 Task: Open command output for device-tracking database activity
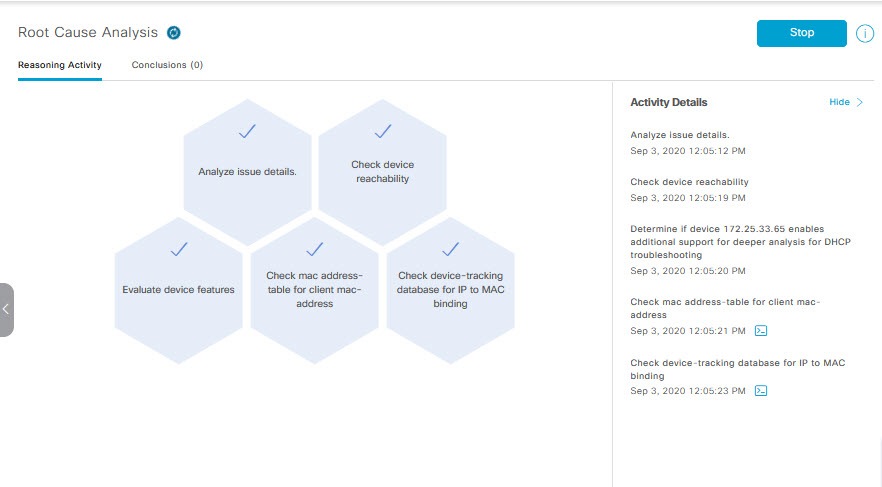click(760, 390)
